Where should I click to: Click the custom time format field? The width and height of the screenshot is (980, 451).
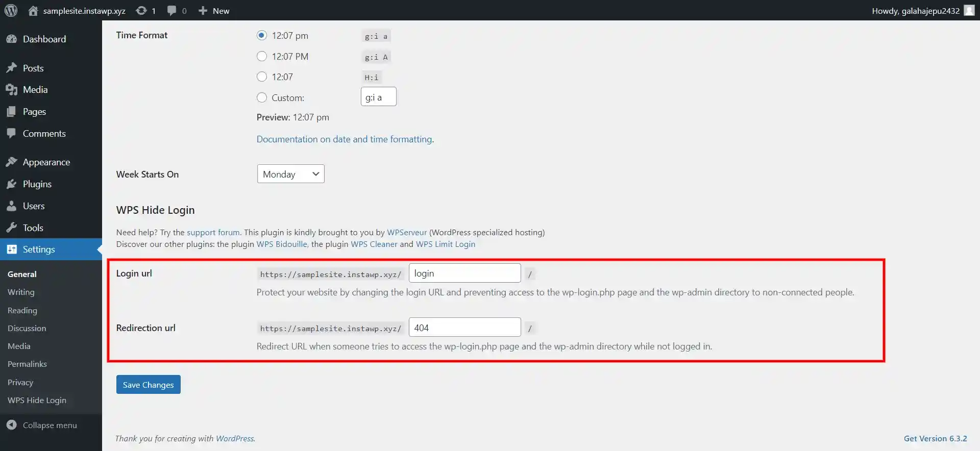379,97
